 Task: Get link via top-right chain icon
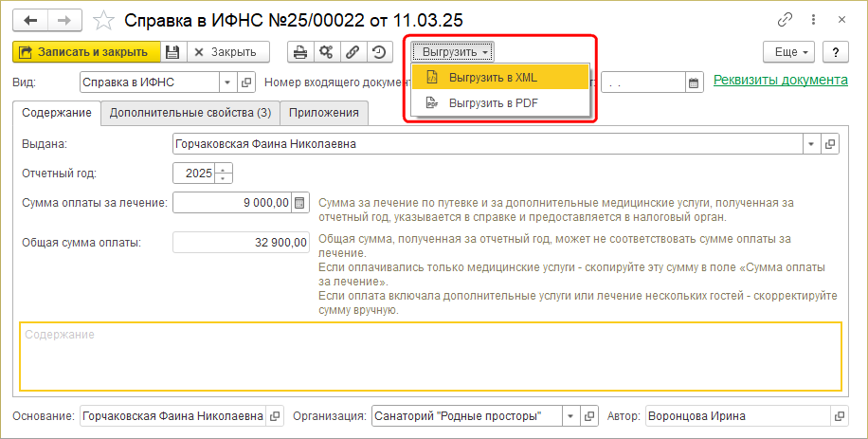[785, 20]
